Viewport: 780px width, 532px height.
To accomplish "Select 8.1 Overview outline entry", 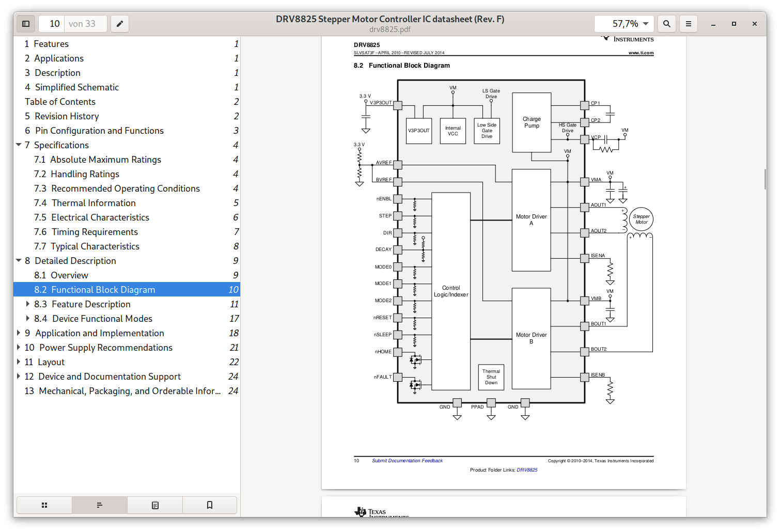I will [127, 275].
